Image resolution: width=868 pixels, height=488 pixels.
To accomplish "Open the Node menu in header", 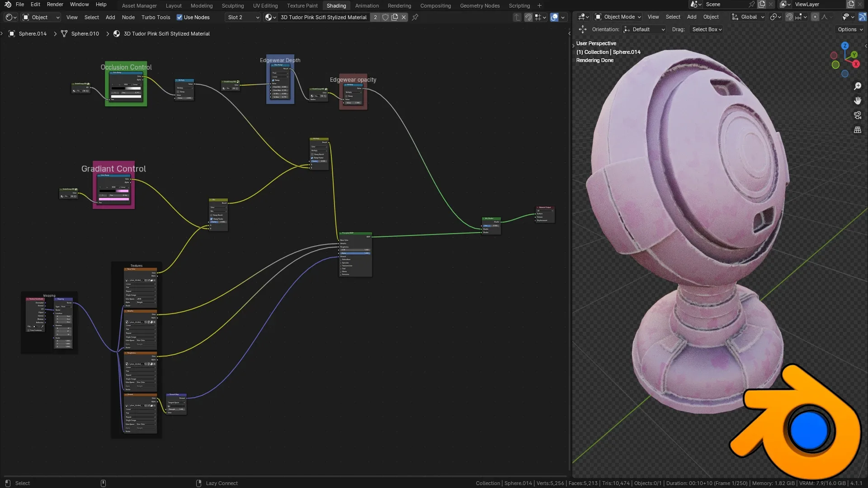I will [128, 17].
